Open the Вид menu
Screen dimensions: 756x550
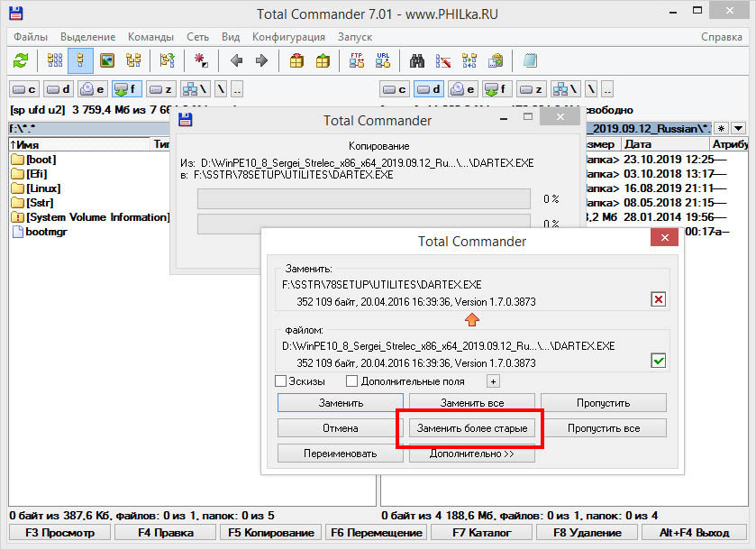point(231,37)
